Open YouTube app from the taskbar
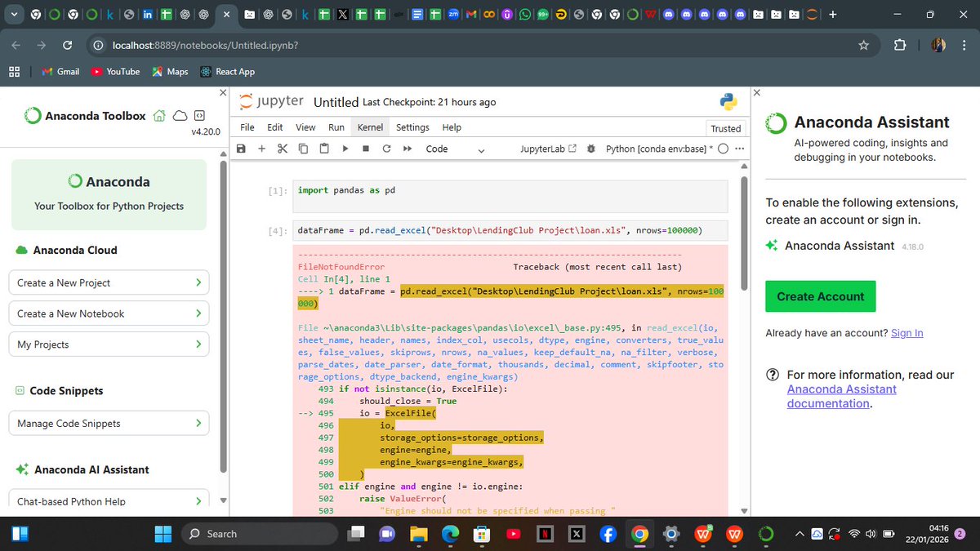Viewport: 980px width, 551px height. pos(514,534)
